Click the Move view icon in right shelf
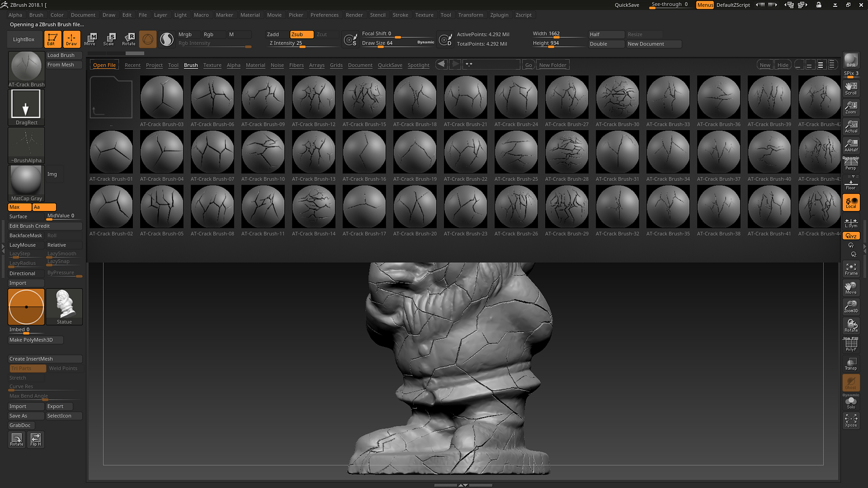Screen dimensions: 868x488 pyautogui.click(x=851, y=288)
